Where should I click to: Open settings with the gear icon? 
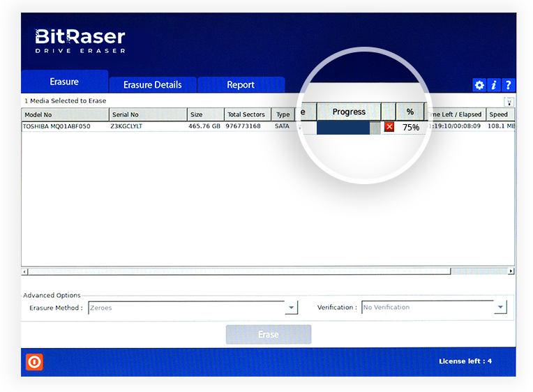click(x=479, y=85)
